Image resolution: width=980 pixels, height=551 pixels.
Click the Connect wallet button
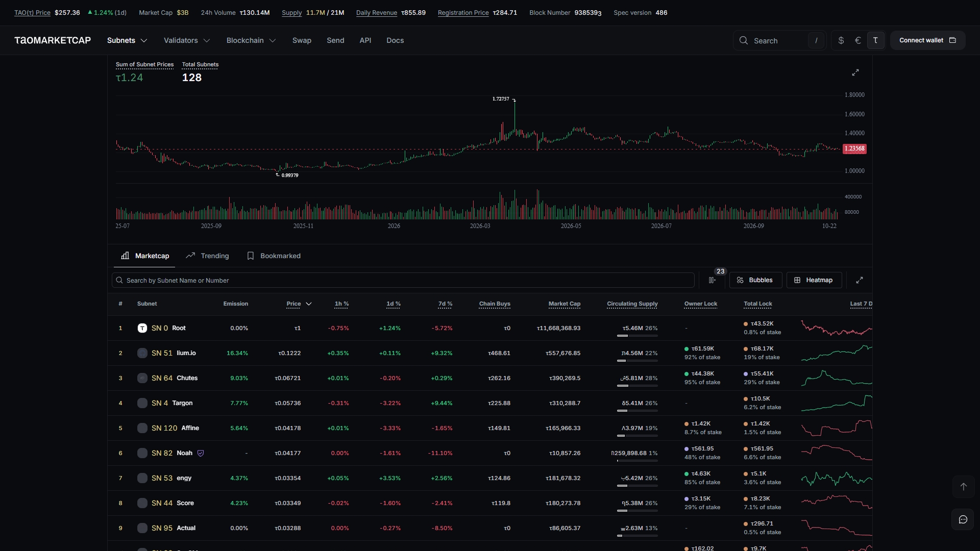click(927, 40)
